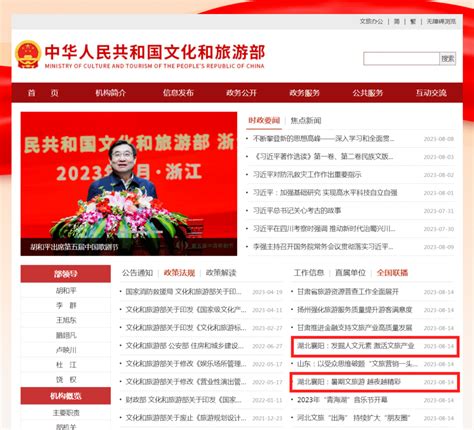Open policy 关于废止《旅游规划设计
Viewport: 474px width, 430px height.
186,418
